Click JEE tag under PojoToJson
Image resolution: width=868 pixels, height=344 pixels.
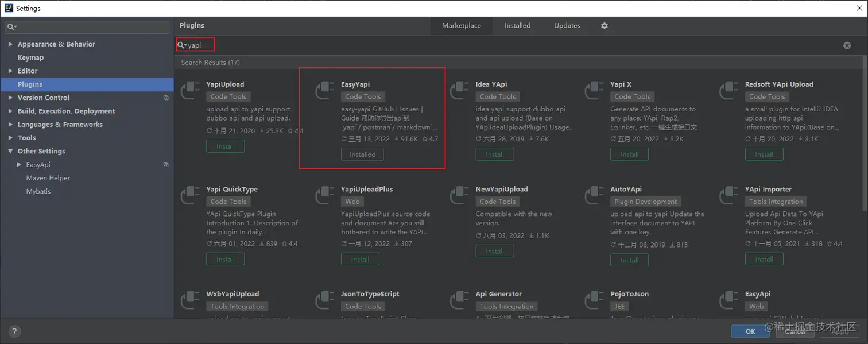tap(621, 307)
